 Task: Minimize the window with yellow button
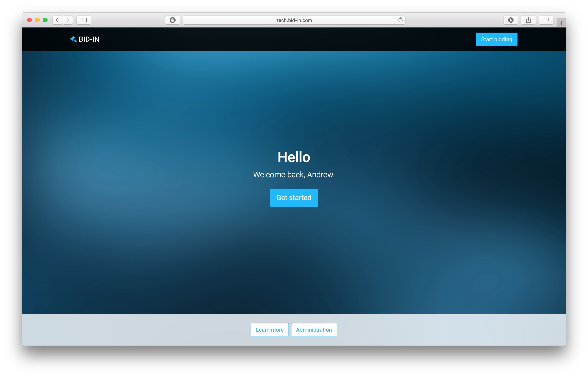[x=38, y=20]
